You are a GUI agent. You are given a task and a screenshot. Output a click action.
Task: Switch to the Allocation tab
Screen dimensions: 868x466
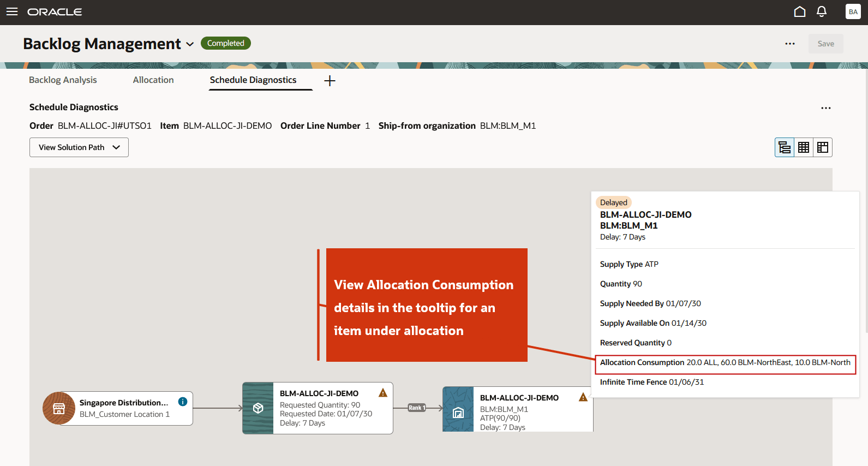click(153, 80)
